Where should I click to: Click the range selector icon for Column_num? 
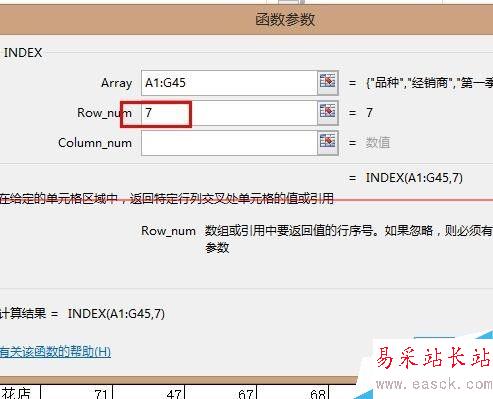pyautogui.click(x=328, y=143)
